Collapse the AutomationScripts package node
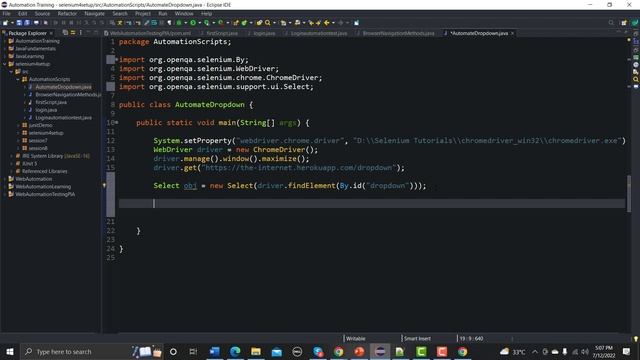 point(18,79)
